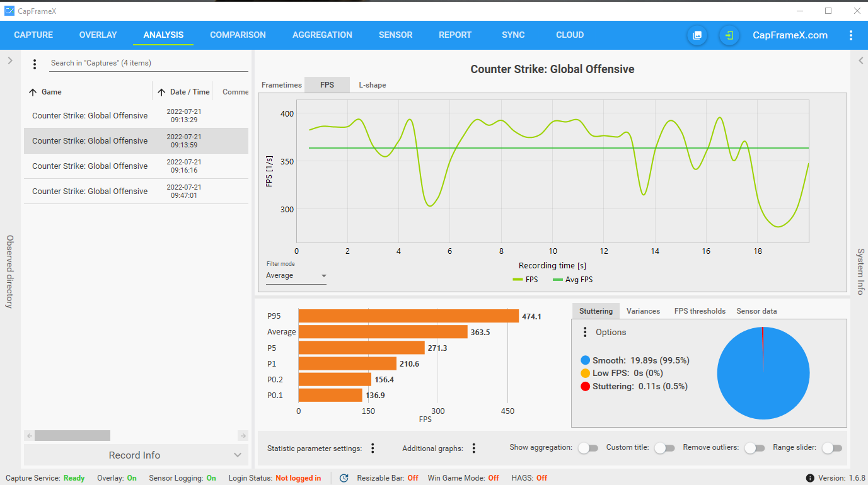The image size is (868, 485).
Task: Click the captures search input field
Action: [149, 63]
